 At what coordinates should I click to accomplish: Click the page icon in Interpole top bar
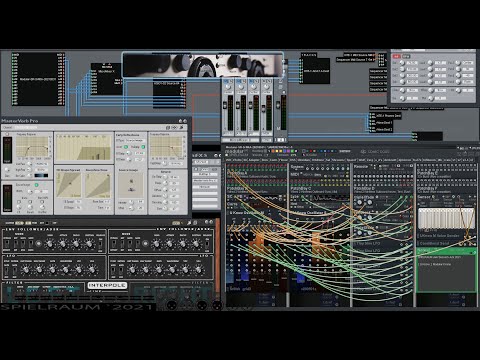tap(195, 222)
